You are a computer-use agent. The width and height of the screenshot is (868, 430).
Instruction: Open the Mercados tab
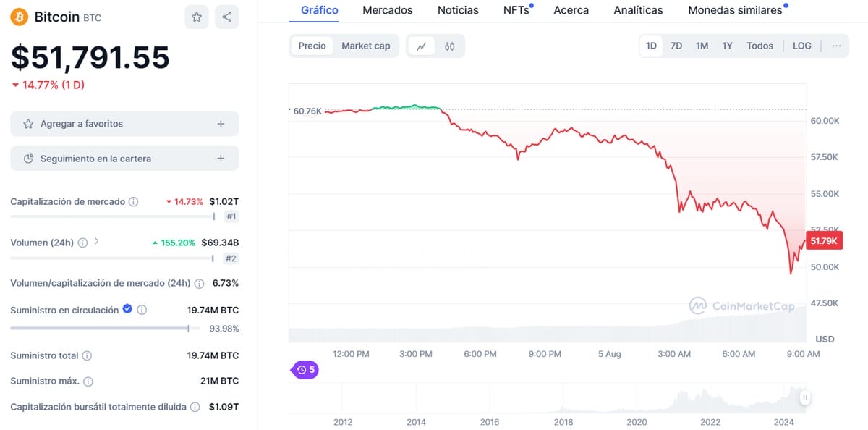[388, 10]
